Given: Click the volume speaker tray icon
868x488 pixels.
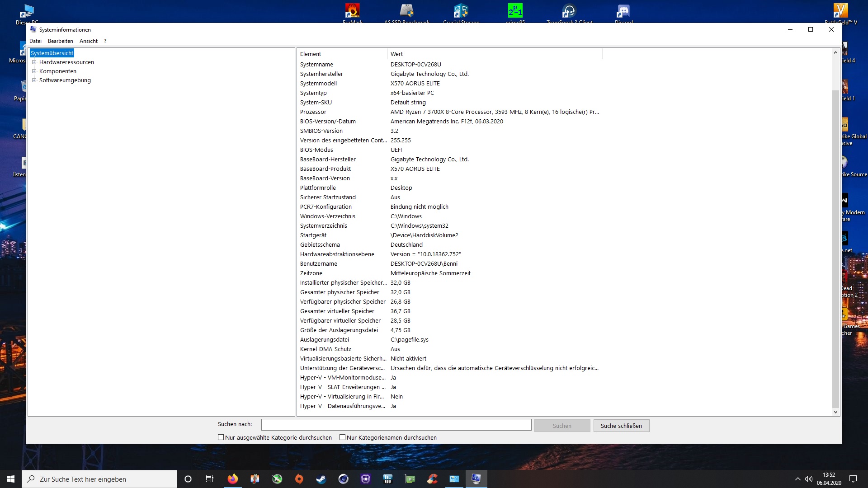Looking at the screenshot, I should (809, 479).
